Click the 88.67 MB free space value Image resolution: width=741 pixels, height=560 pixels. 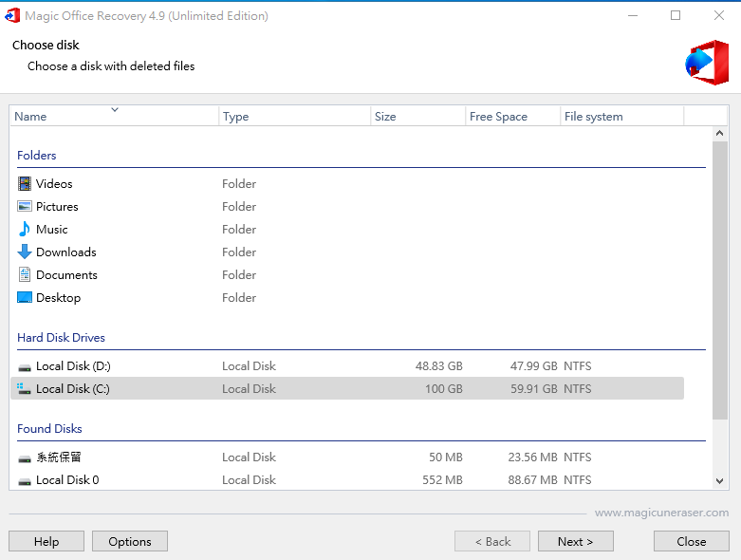click(x=533, y=479)
